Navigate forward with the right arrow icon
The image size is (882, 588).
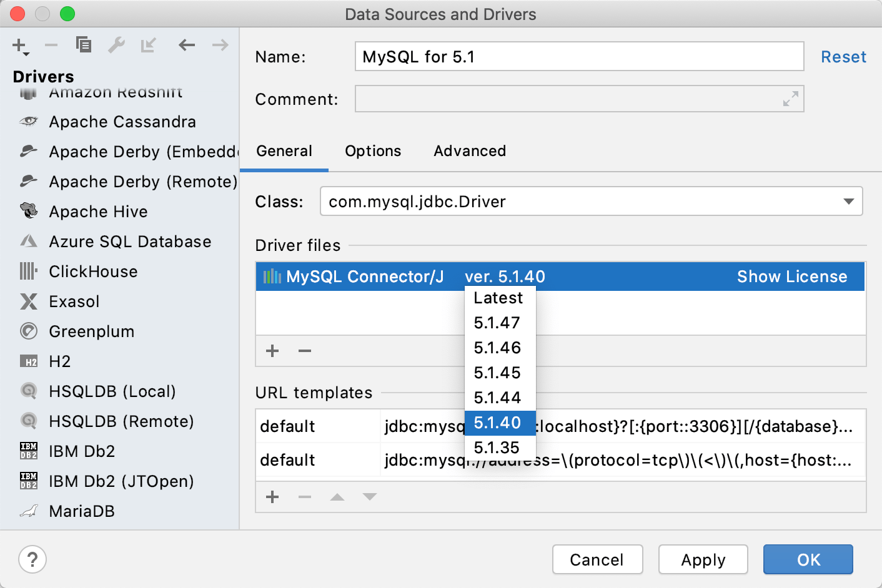219,45
